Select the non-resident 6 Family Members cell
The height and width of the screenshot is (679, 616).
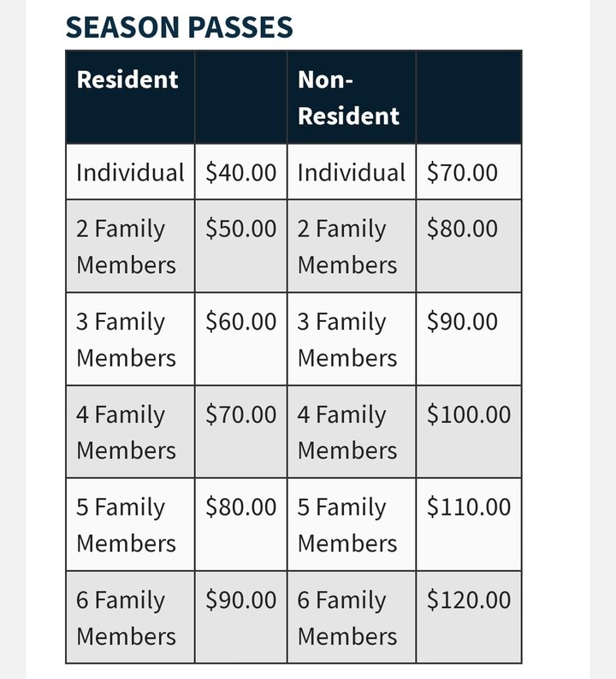pos(346,617)
